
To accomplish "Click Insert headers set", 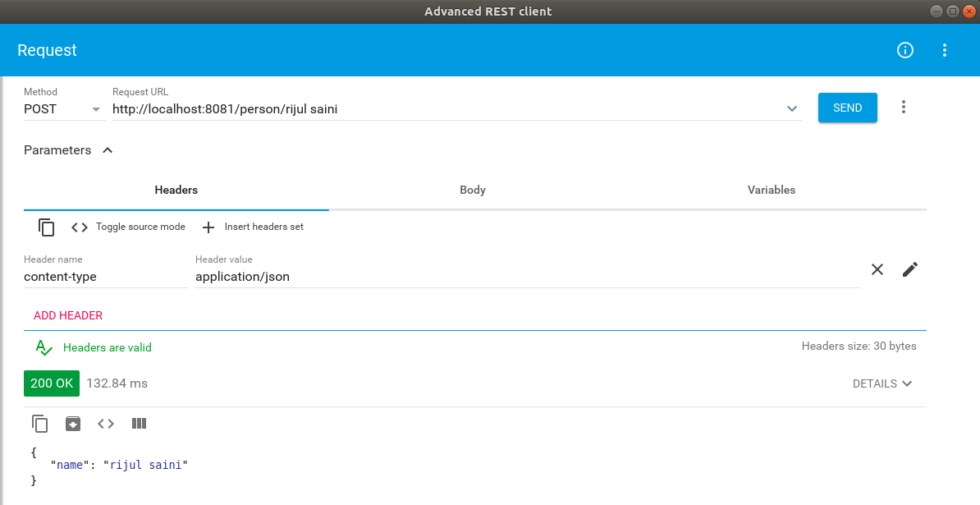I will pos(253,227).
